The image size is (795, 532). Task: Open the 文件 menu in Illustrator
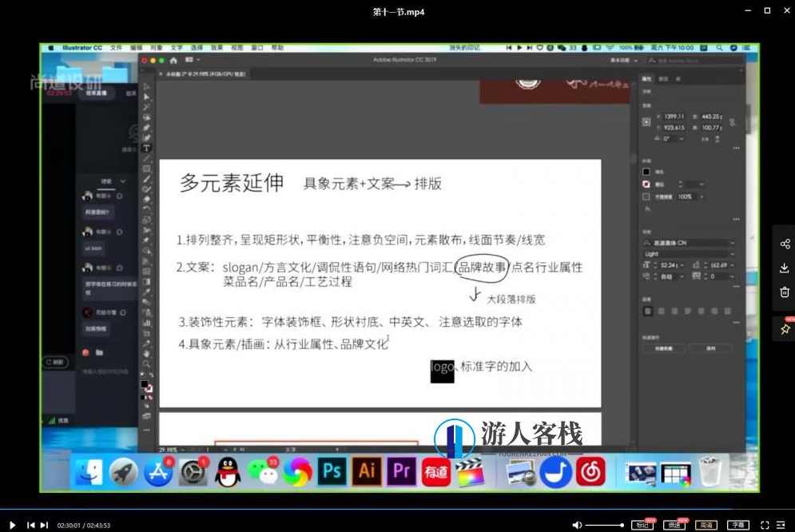point(116,47)
